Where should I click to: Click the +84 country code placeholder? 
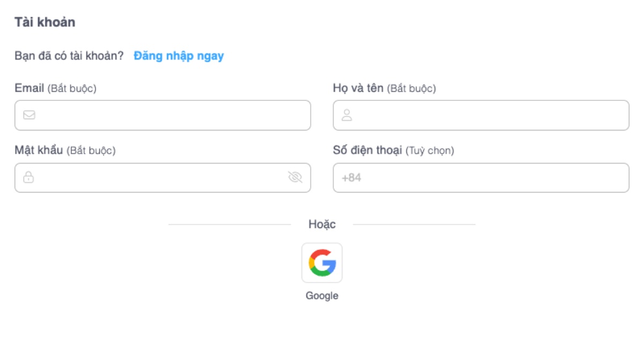tap(352, 178)
